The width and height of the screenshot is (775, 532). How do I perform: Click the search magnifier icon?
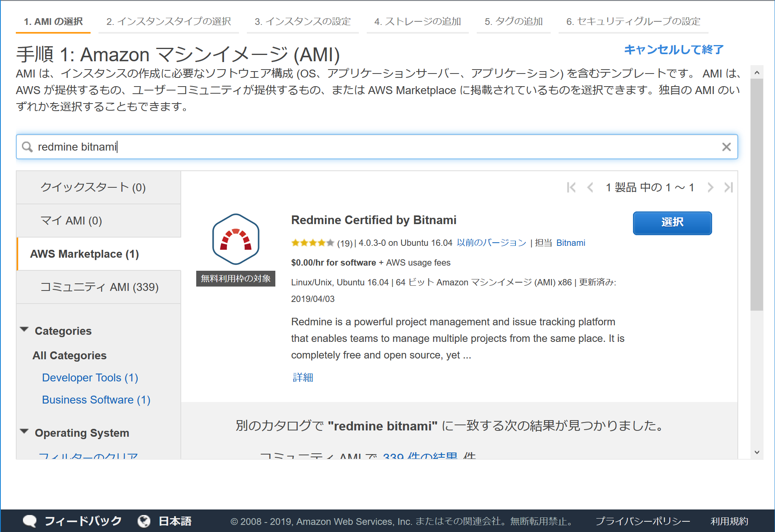pyautogui.click(x=27, y=147)
